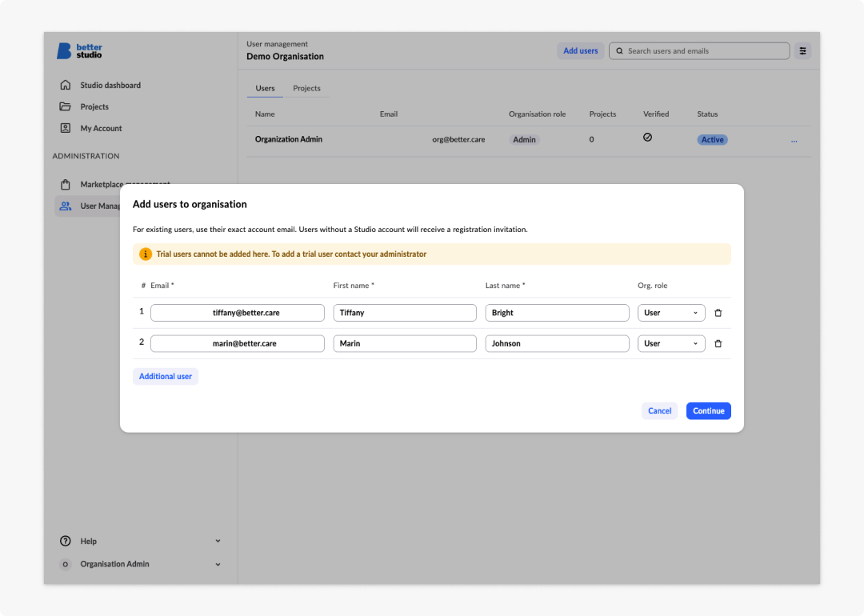The image size is (864, 616).
Task: Click the Organization Admin name cell
Action: click(x=289, y=139)
